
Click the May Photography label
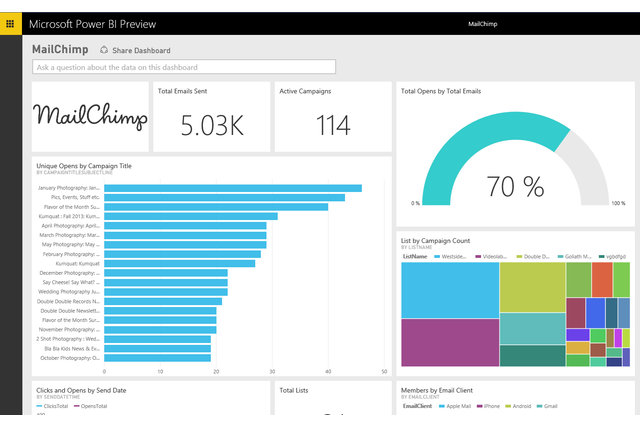click(71, 244)
